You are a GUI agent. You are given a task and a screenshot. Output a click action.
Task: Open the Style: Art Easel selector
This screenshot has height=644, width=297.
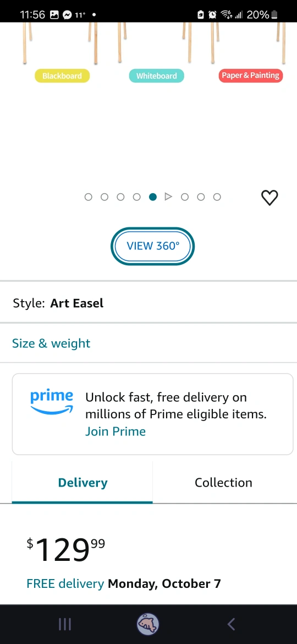click(148, 303)
